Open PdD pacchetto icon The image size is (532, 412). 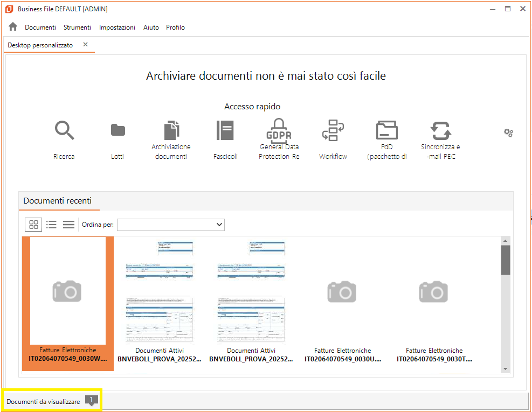click(386, 130)
